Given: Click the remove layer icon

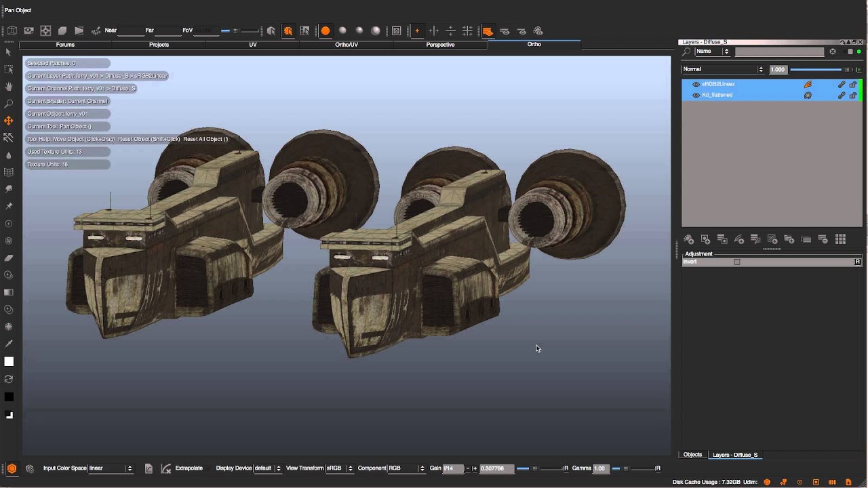Looking at the screenshot, I should click(x=823, y=239).
